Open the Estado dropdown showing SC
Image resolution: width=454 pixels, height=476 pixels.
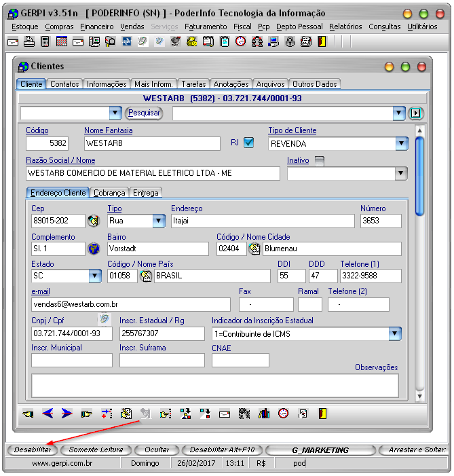point(95,276)
